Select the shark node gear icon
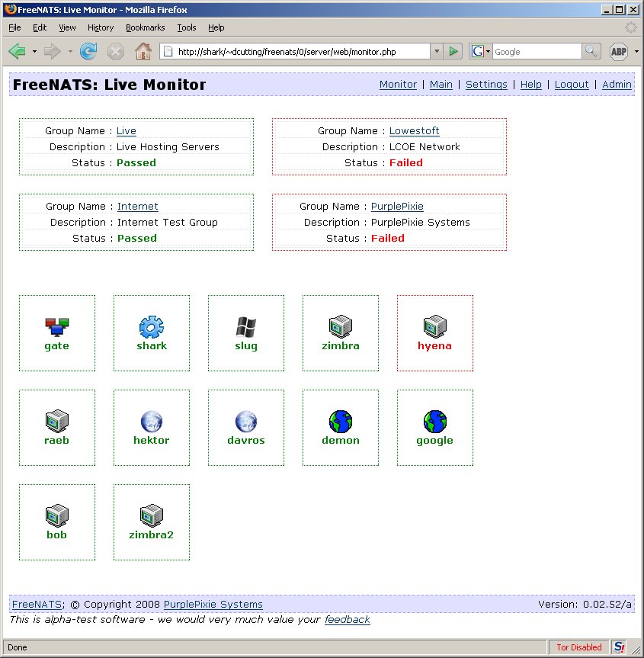 coord(152,327)
